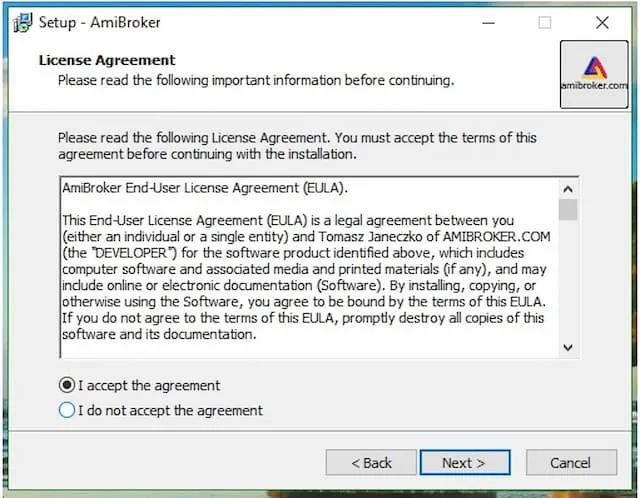
Task: Click the empty scrollbar track below thumb
Action: pos(568,280)
